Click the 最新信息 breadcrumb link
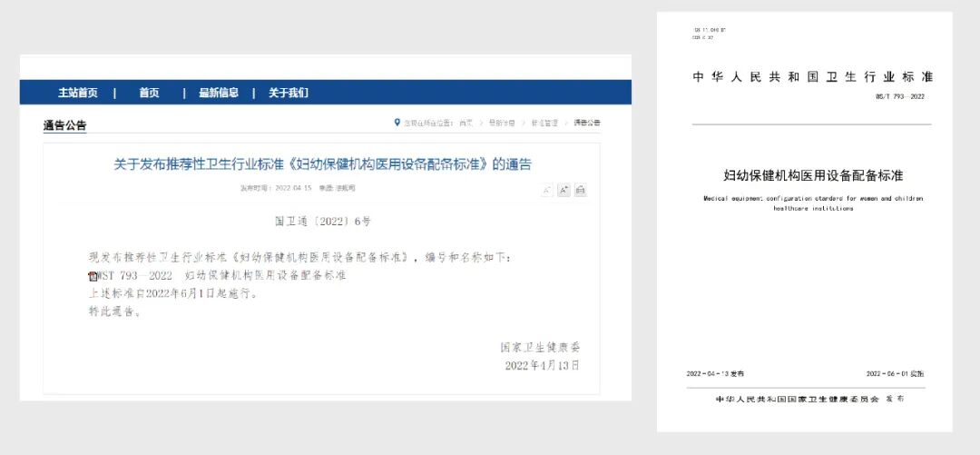980x455 pixels. coord(502,123)
